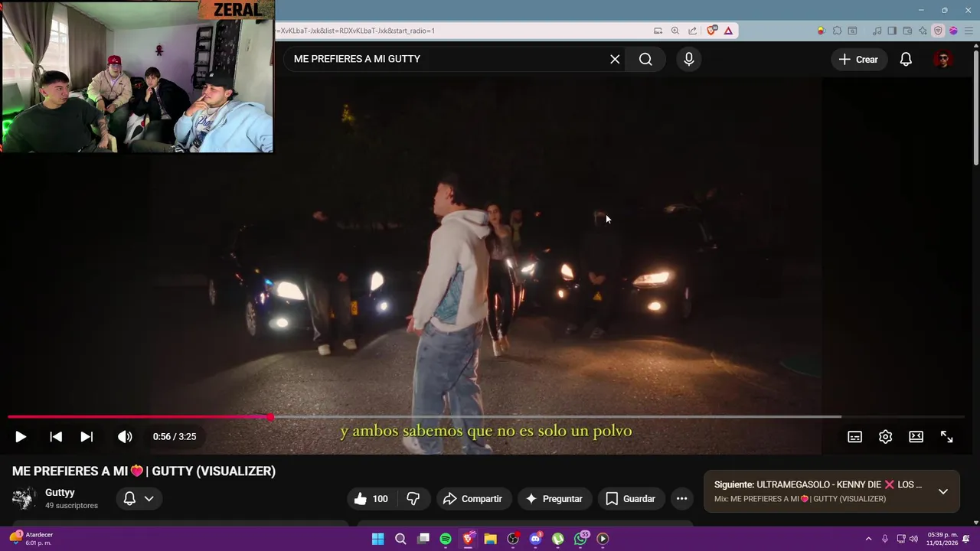Click the Compartir button

point(472,499)
